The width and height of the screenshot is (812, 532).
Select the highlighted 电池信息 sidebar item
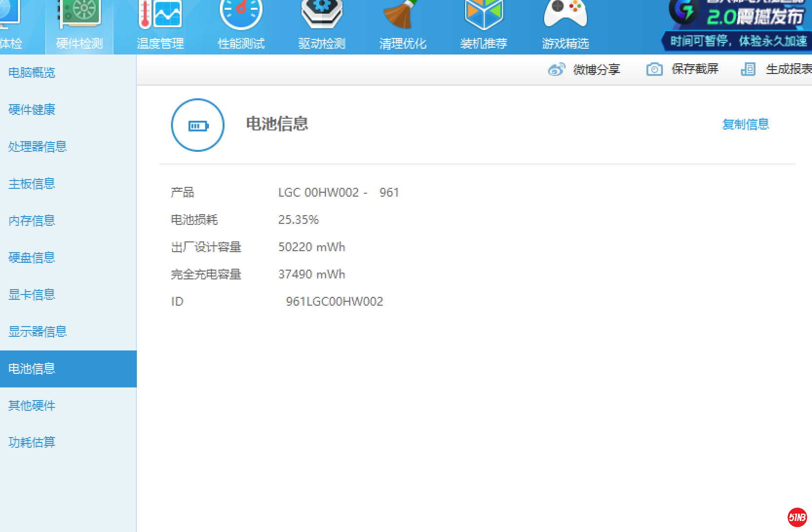pyautogui.click(x=68, y=369)
